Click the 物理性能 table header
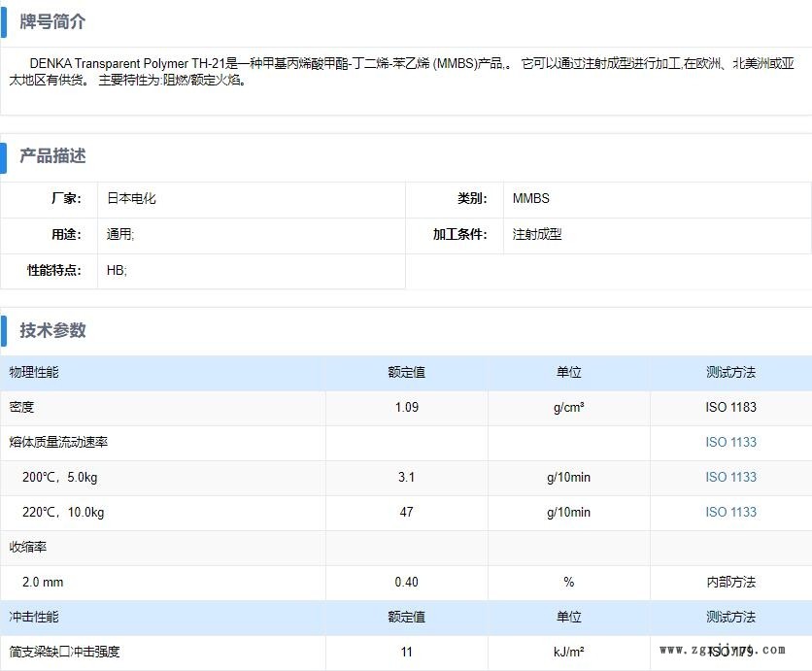The width and height of the screenshot is (812, 671). 34,372
